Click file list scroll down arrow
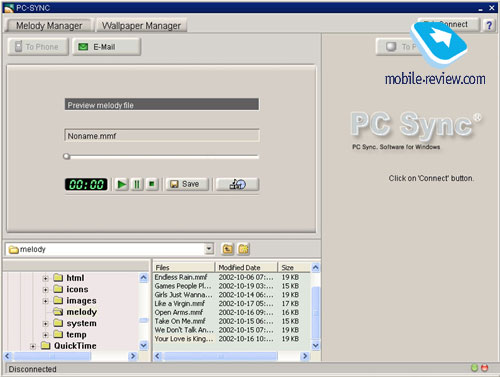This screenshot has width=500, height=377. coord(316,346)
